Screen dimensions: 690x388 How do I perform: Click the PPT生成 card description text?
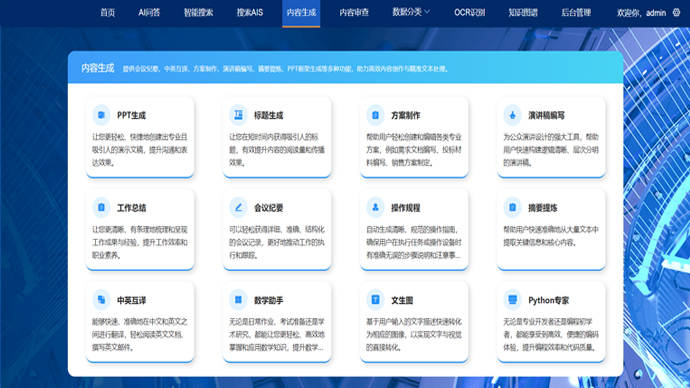click(139, 150)
